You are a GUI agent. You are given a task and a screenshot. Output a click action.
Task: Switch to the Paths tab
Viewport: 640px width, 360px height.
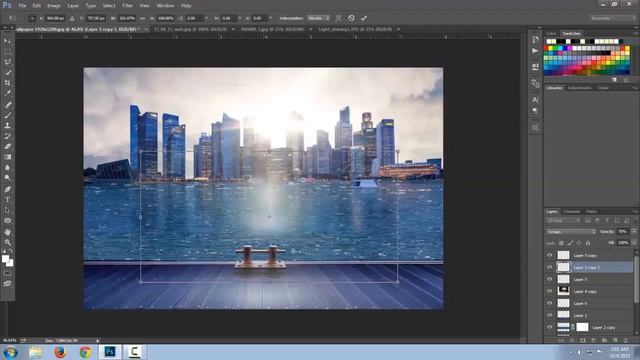click(x=591, y=211)
